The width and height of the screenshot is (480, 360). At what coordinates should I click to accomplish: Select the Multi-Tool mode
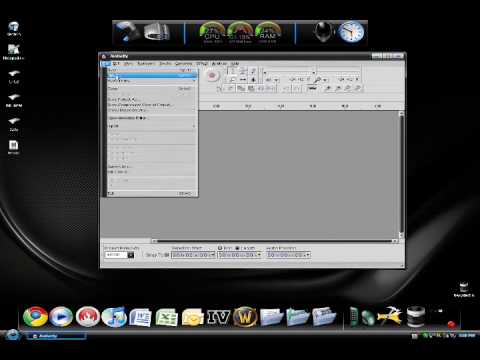[x=253, y=80]
